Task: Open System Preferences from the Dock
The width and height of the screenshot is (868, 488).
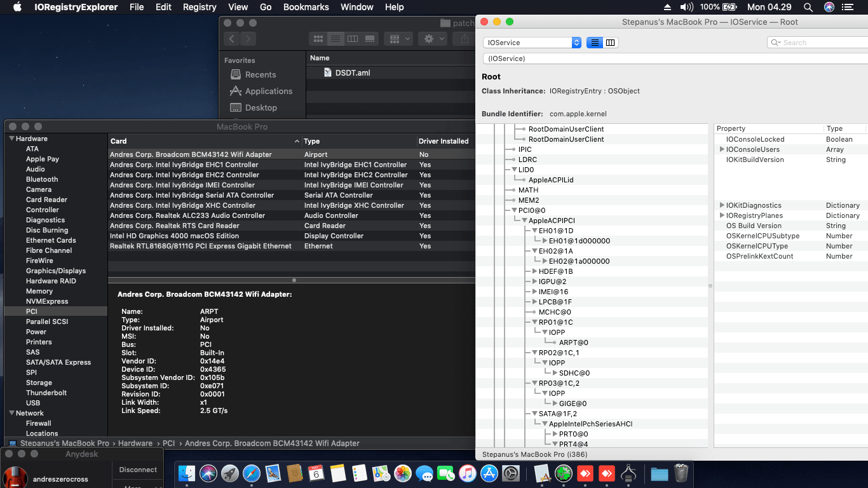Action: 511,473
